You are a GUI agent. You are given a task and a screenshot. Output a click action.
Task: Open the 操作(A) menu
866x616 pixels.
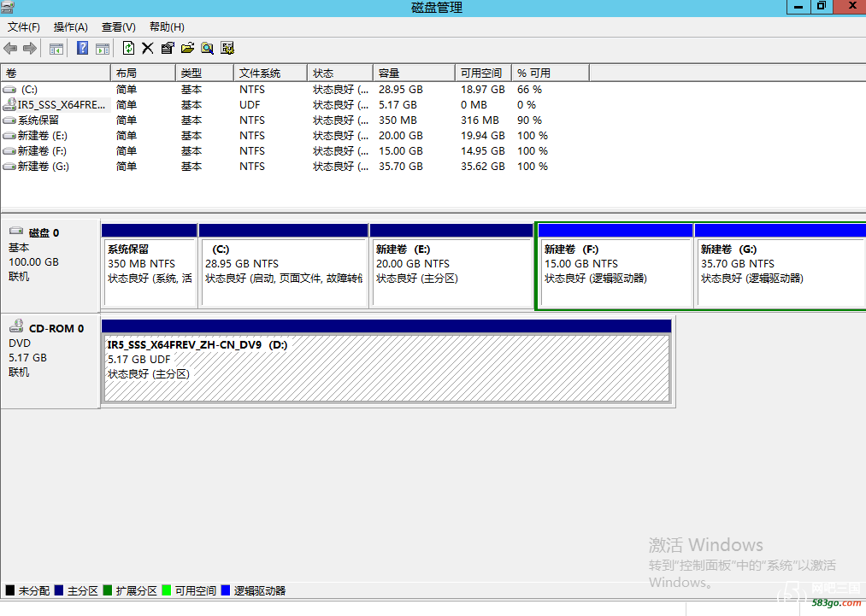(x=70, y=27)
